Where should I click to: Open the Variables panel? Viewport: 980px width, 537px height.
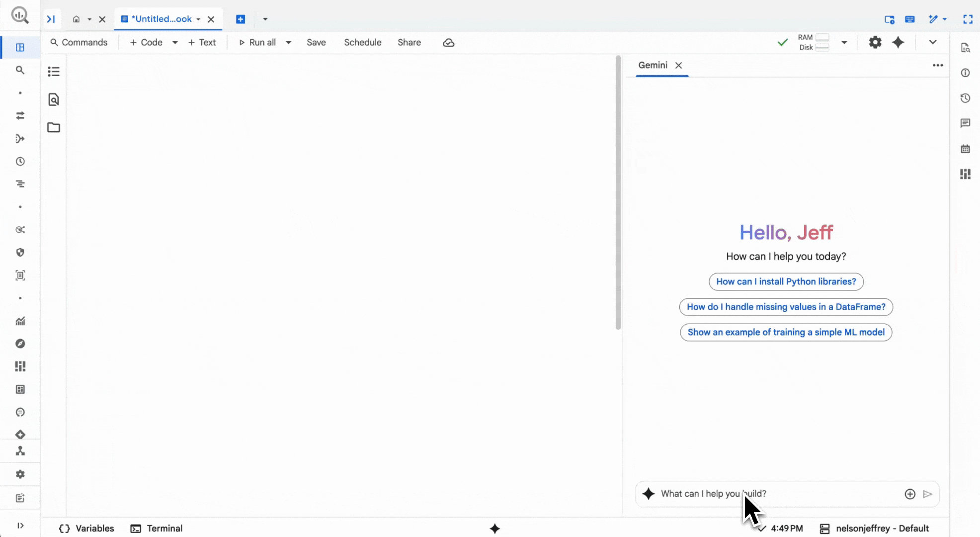pyautogui.click(x=86, y=529)
